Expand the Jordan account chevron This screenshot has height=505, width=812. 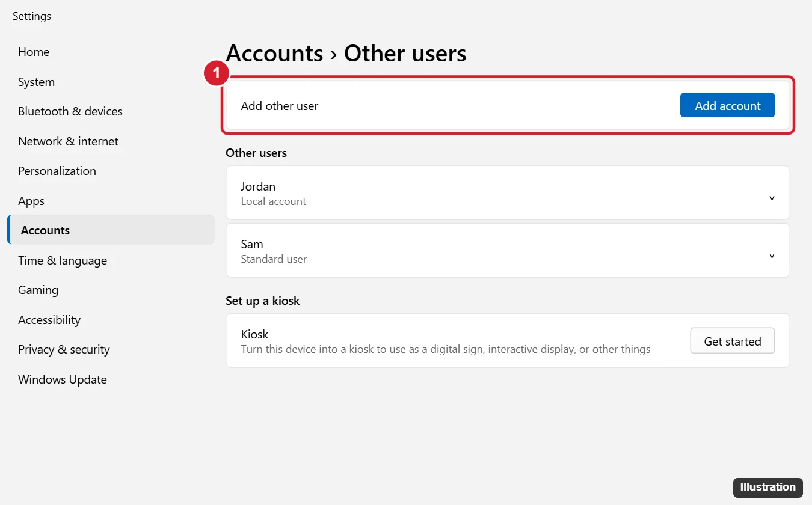click(772, 198)
